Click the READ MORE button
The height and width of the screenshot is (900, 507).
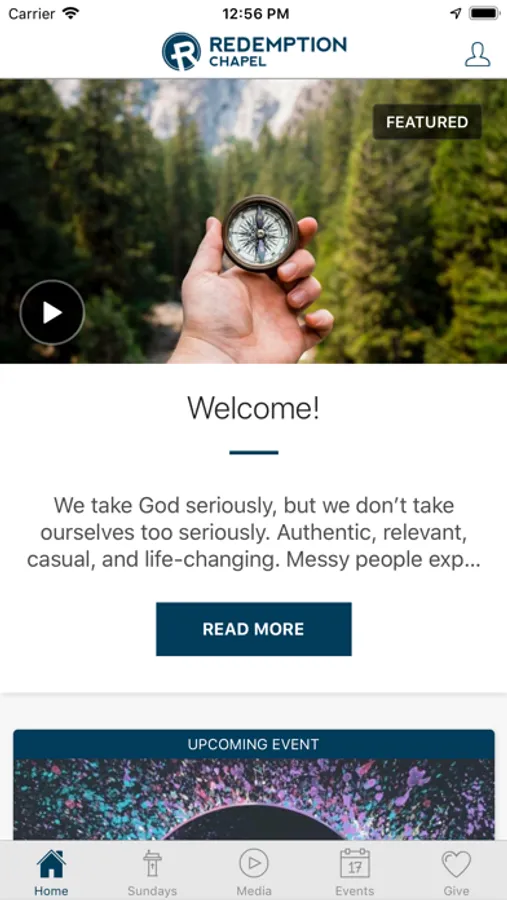[254, 629]
